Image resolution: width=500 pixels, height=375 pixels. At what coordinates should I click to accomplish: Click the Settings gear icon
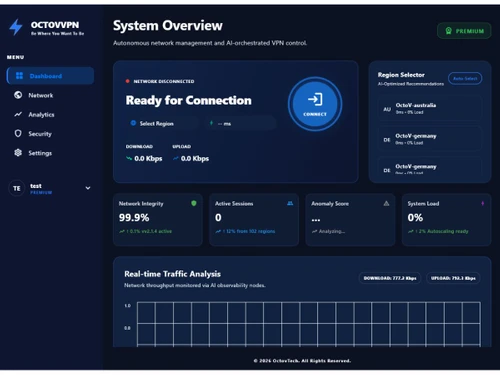(x=18, y=153)
